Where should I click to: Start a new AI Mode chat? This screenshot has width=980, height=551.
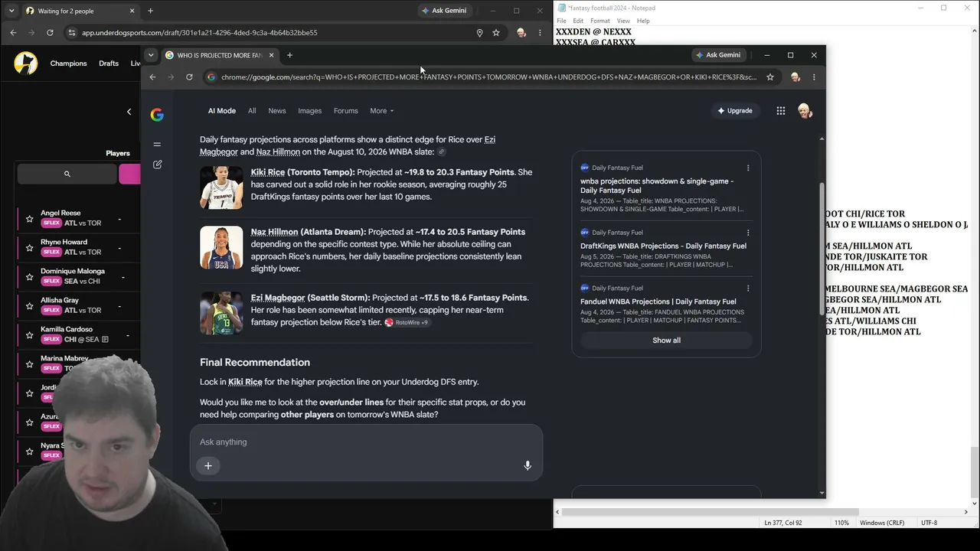pyautogui.click(x=157, y=165)
